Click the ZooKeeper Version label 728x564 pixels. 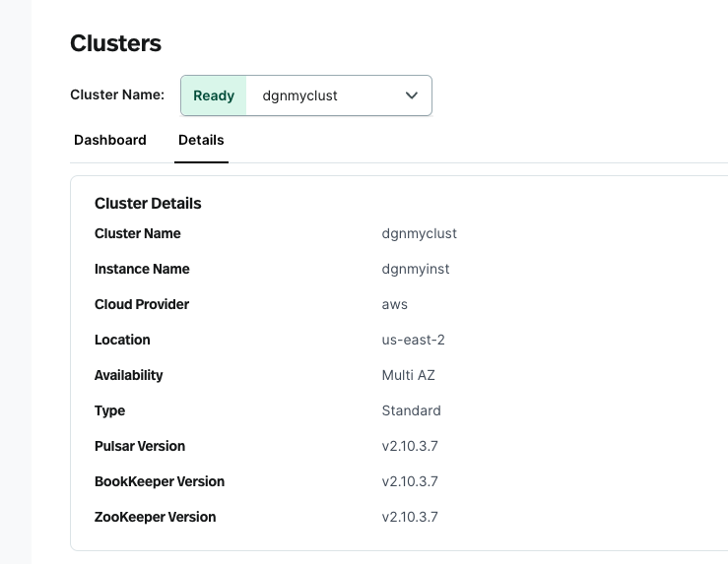155,517
